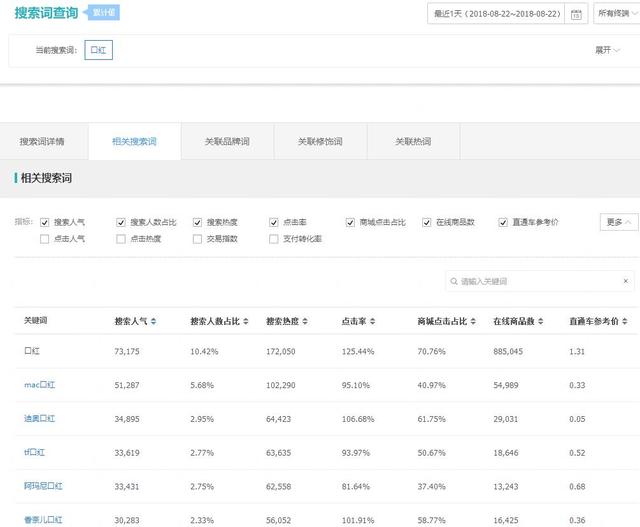Click click-rate value 106.68%
The height and width of the screenshot is (527, 640).
(358, 419)
